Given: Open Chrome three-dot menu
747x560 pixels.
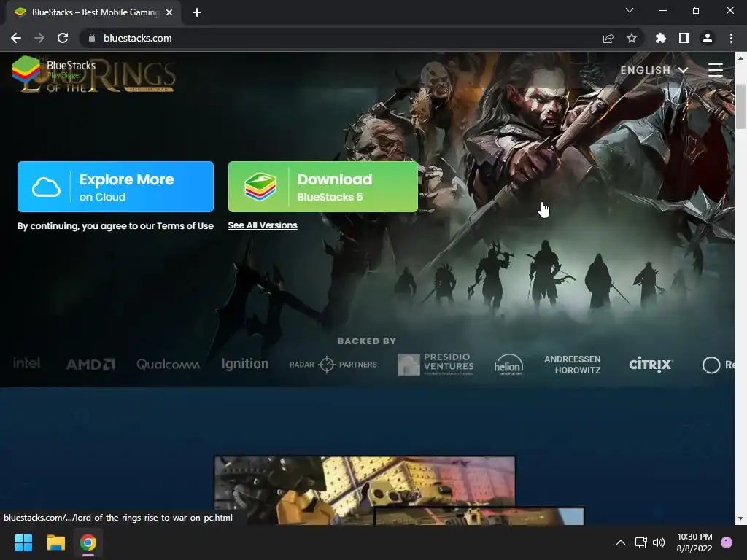Looking at the screenshot, I should click(731, 38).
